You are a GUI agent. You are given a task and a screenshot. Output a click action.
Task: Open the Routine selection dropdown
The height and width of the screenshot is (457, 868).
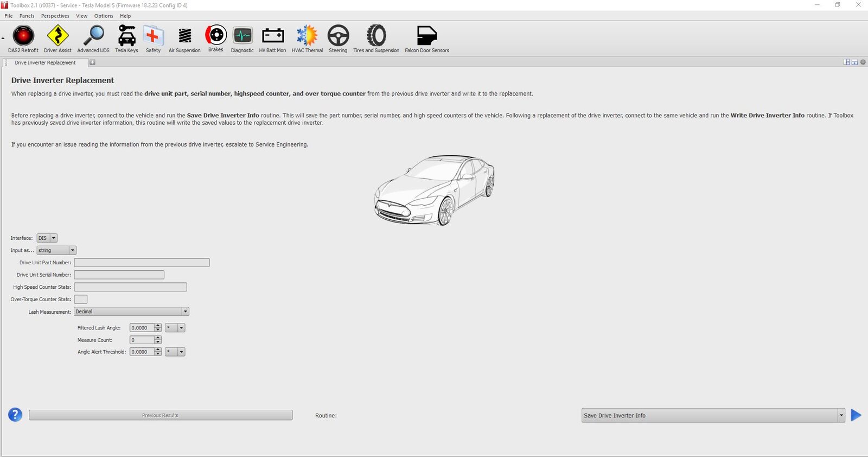841,416
